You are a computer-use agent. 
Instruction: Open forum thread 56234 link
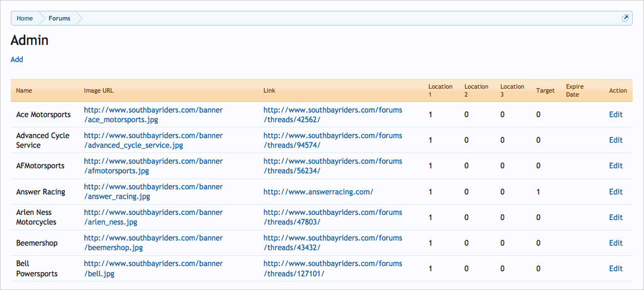tap(332, 166)
